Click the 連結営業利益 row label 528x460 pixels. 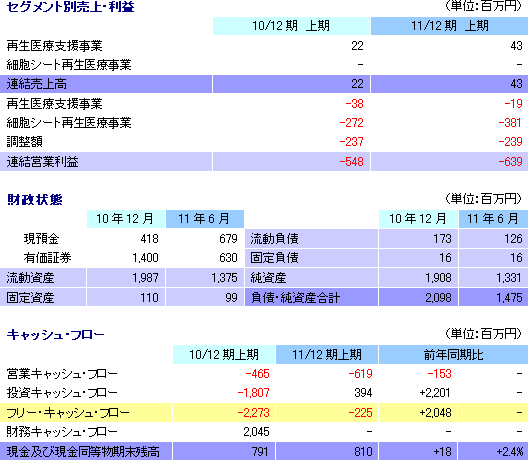(x=42, y=162)
